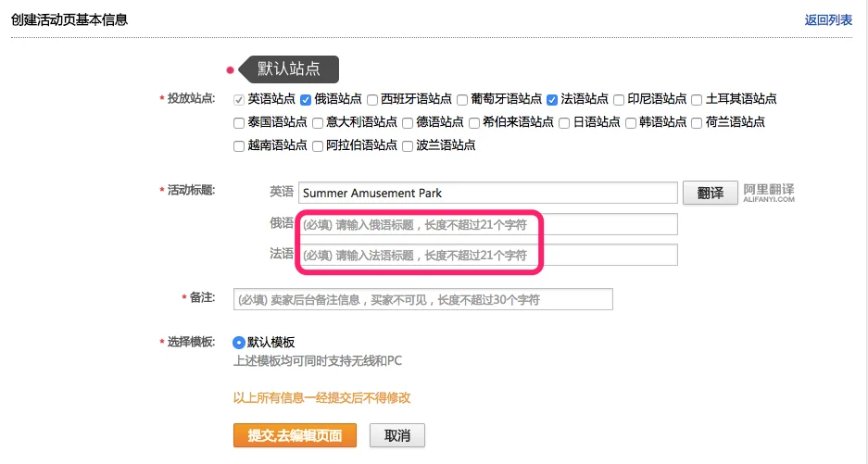Tick the 泰国语站点 checkbox
868x464 pixels.
(x=239, y=123)
